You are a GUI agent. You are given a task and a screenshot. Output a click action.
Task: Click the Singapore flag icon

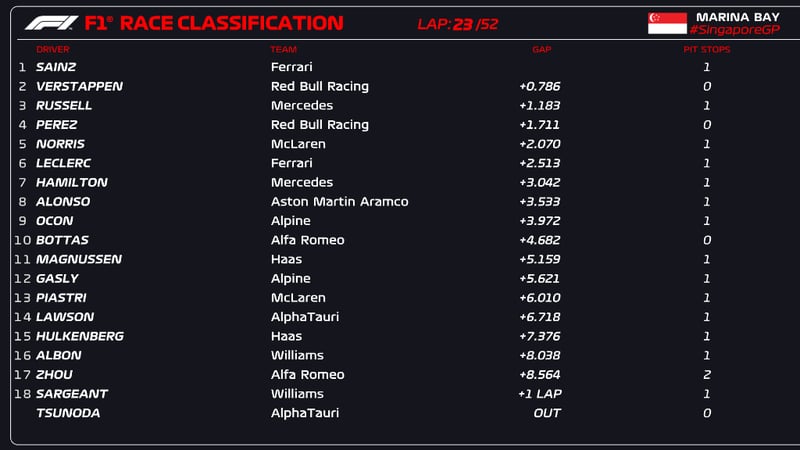(x=667, y=23)
